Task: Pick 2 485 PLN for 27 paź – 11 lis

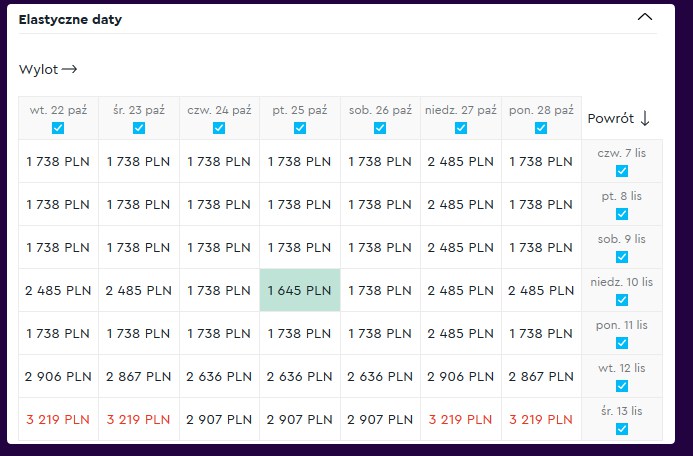Action: (x=461, y=333)
